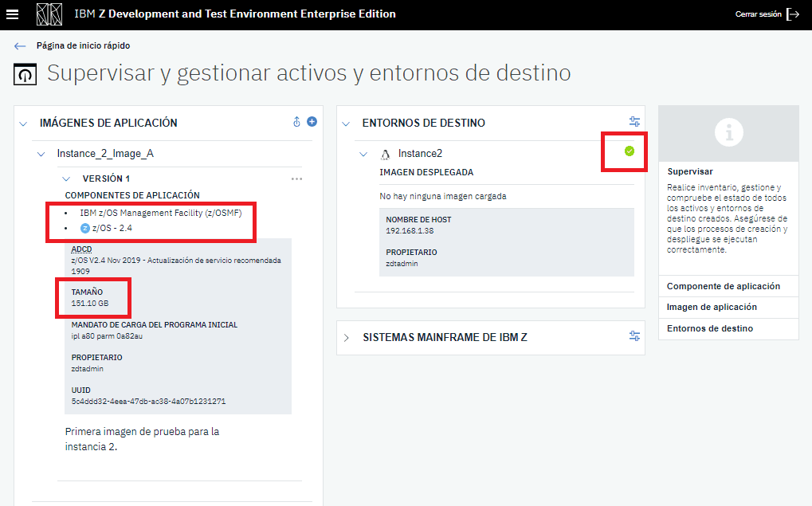Viewport: 812px width, 506px height.
Task: Open Entornos de Destino settings icon
Action: 634,122
